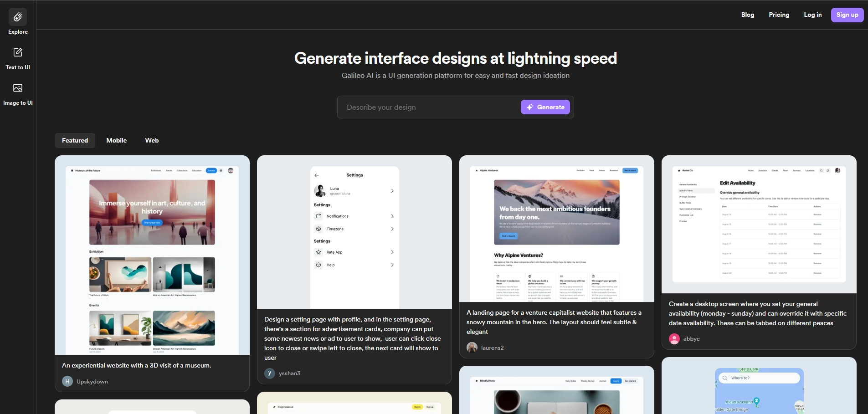Click the setting page with profile description
868x414 pixels.
[x=353, y=338]
